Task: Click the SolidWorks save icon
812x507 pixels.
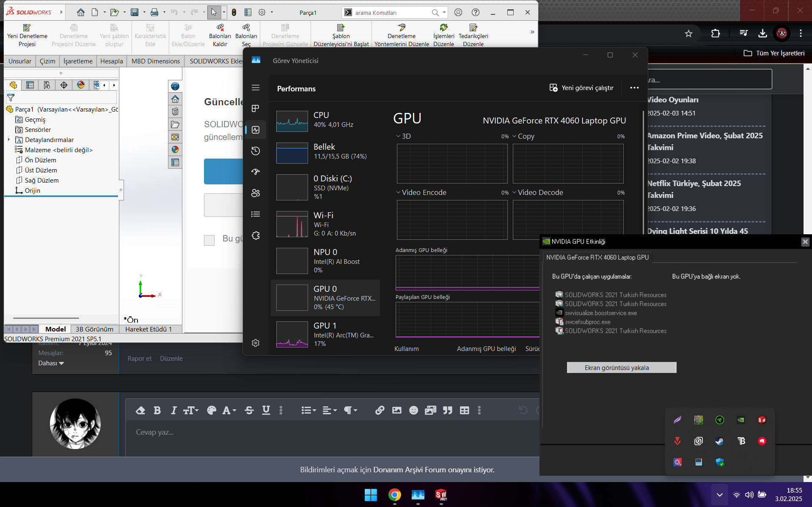Action: (x=135, y=12)
